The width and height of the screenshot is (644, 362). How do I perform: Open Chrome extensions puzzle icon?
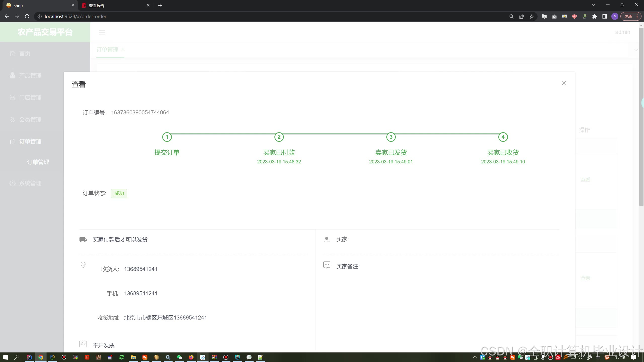[594, 17]
